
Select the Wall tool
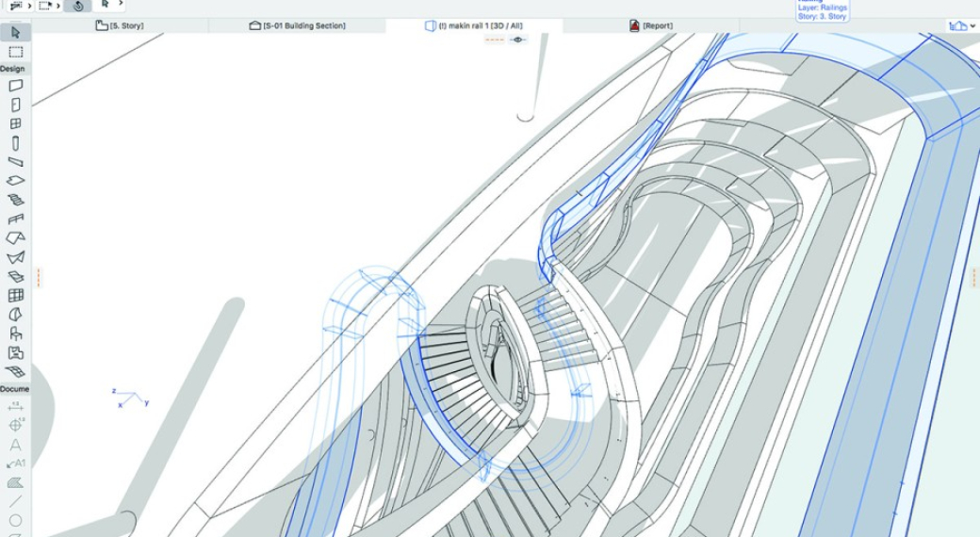click(x=15, y=86)
